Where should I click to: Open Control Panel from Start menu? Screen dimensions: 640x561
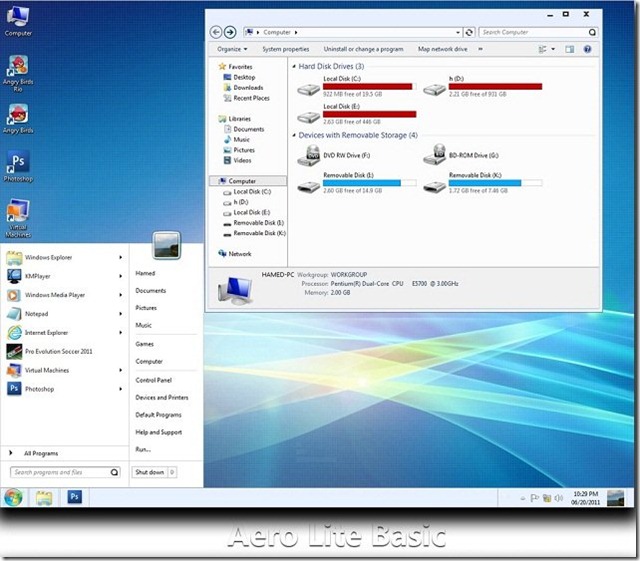153,380
